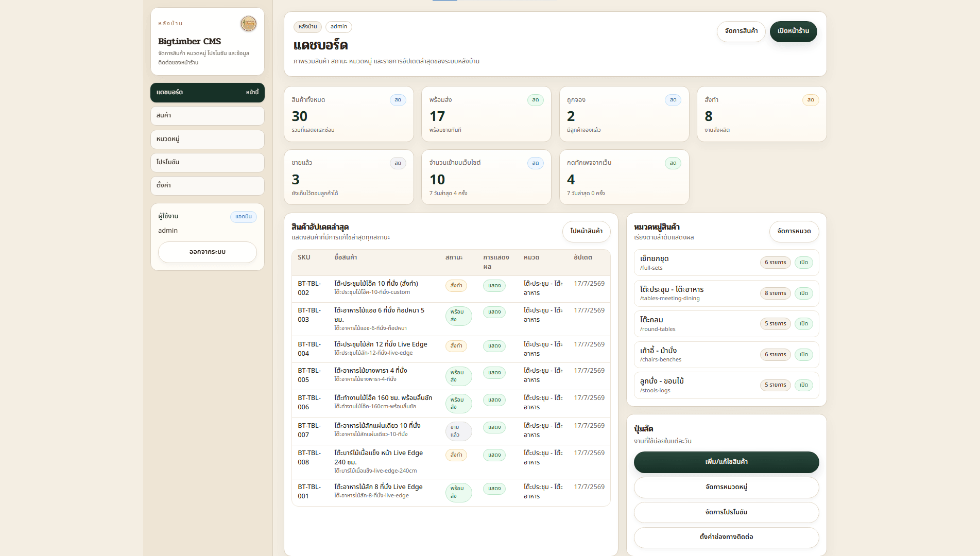
Task: Click the เปิด badge on เซ็ทยกชุด row
Action: [x=803, y=263]
